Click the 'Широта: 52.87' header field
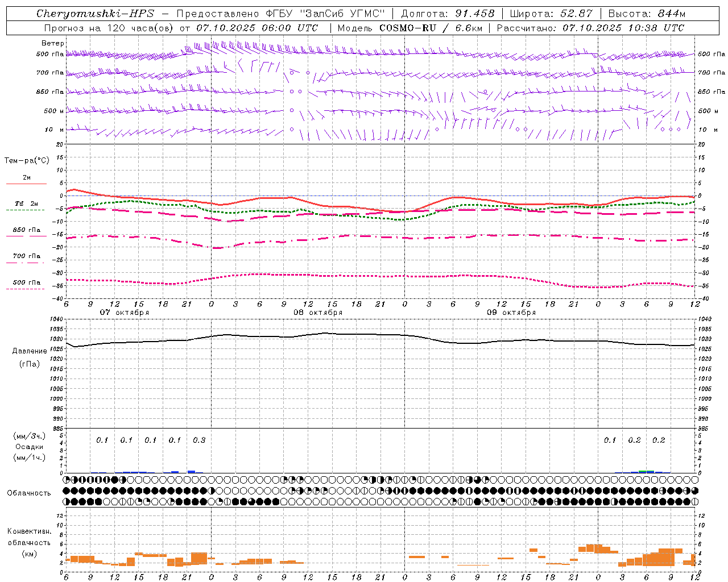This screenshot has height=582, width=728. pyautogui.click(x=551, y=14)
